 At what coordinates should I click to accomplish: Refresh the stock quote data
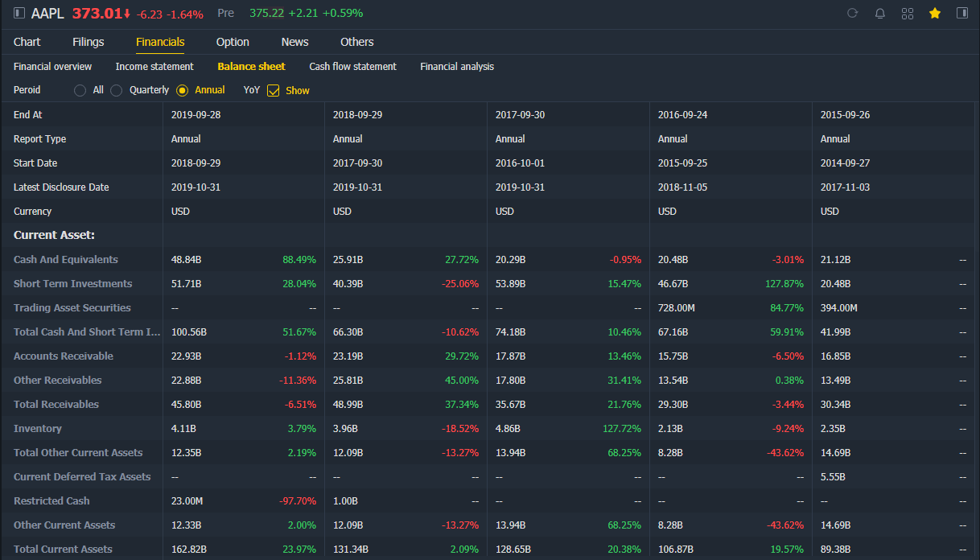pos(852,13)
